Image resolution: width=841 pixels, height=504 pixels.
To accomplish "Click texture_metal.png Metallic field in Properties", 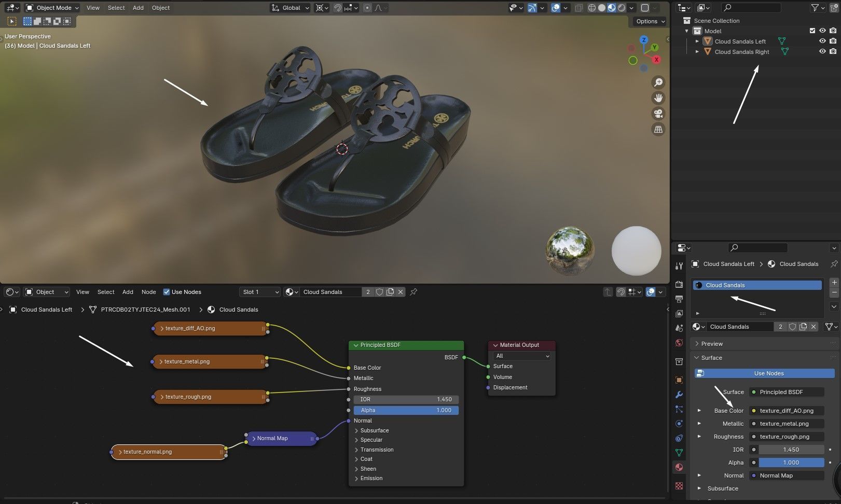I will 787,424.
